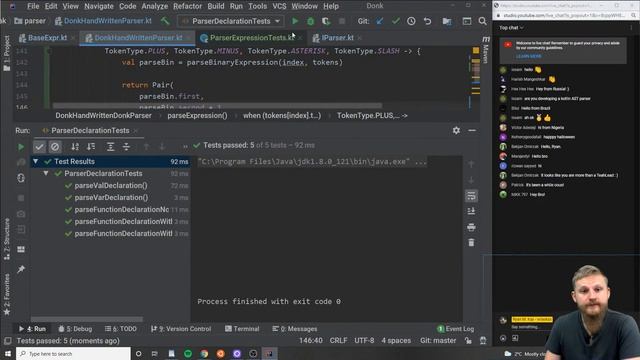Run with coverage from the main toolbar
Viewport: 640px width, 360px height.
(326, 21)
